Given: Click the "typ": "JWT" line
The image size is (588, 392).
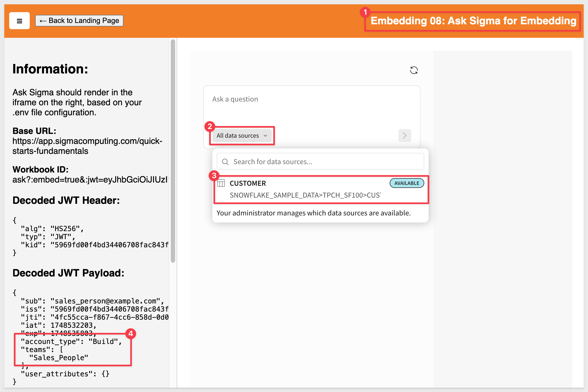Looking at the screenshot, I should coord(48,237).
